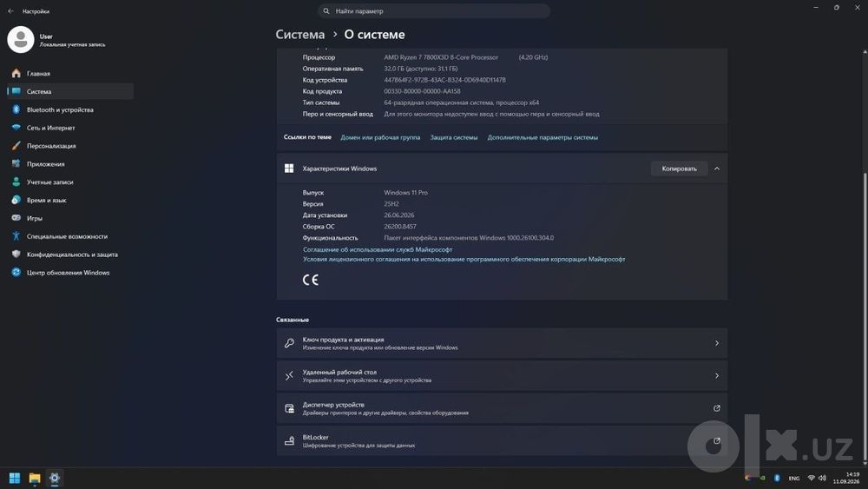Click the Bluetooth tray icon
This screenshot has width=868, height=489.
click(x=777, y=478)
